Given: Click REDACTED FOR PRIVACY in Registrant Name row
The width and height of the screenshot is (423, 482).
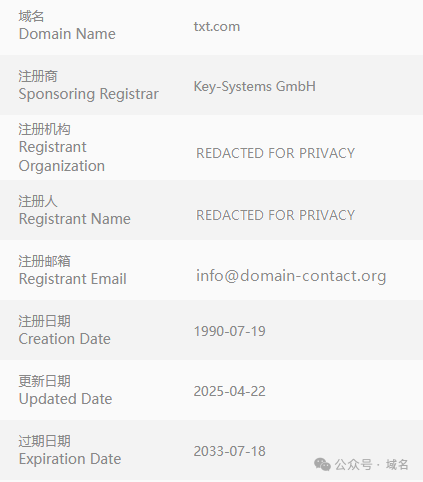Looking at the screenshot, I should click(275, 215).
